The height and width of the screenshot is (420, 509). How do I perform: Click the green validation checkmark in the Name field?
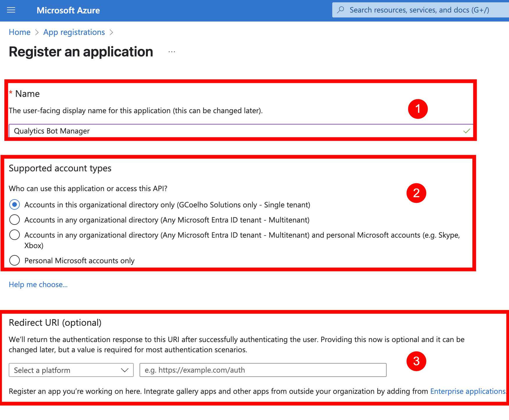(x=467, y=131)
